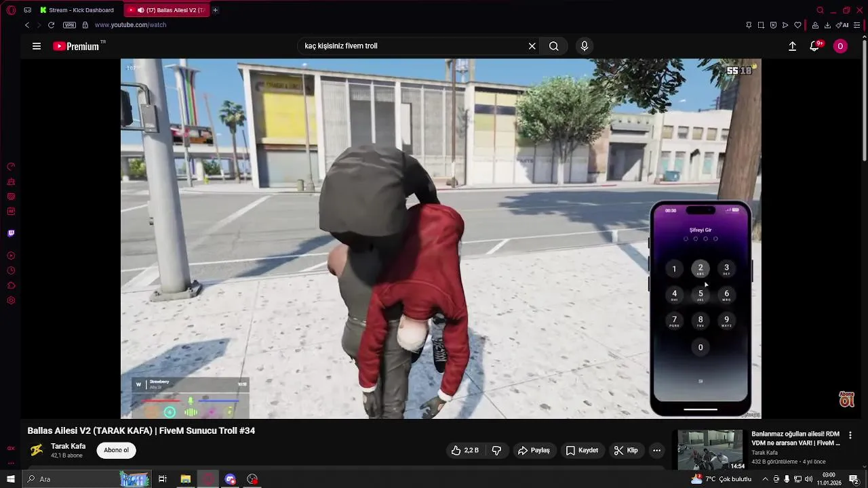This screenshot has height=488, width=868.
Task: Select the Ballas Ailesi V2 YouTube tab
Action: click(x=166, y=10)
